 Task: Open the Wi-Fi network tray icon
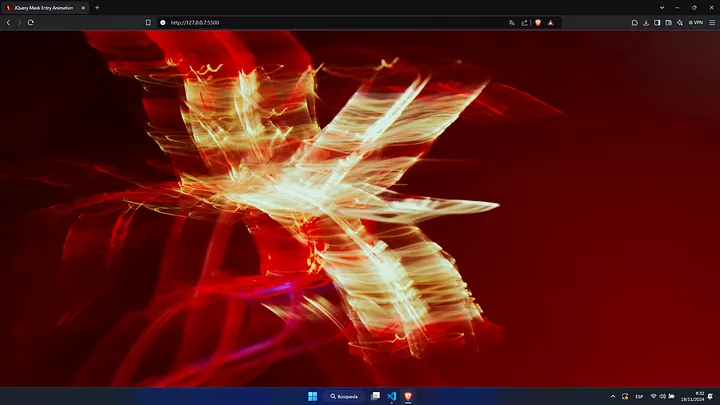click(x=653, y=396)
